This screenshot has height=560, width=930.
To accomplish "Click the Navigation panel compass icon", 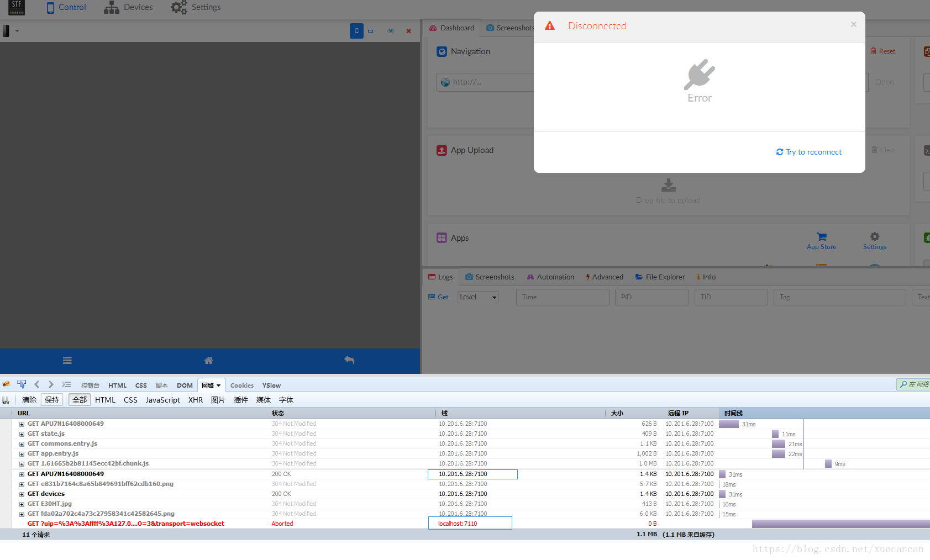I will click(442, 51).
